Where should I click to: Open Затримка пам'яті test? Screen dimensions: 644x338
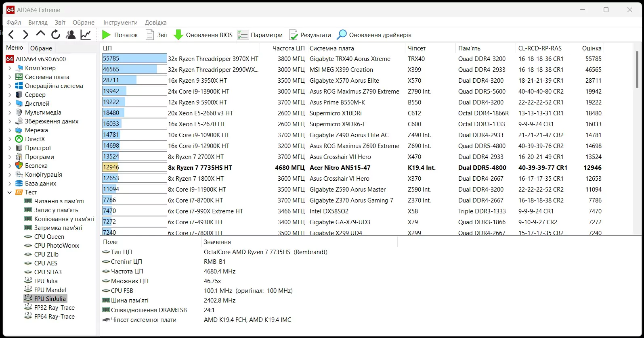point(53,228)
